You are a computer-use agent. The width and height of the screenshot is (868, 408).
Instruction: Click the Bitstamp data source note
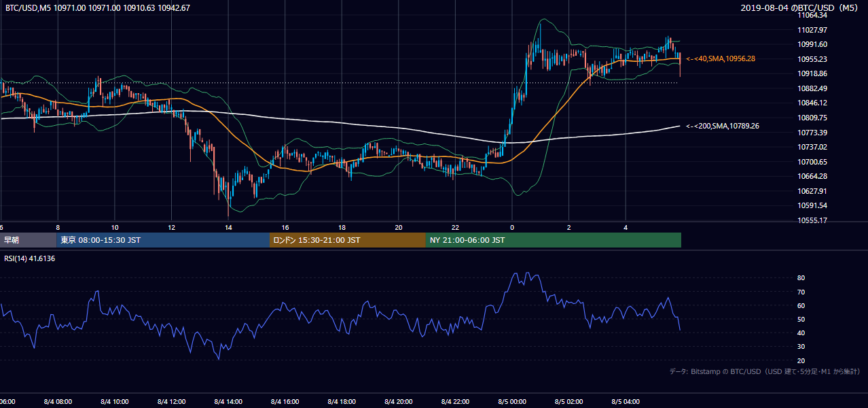tap(765, 371)
